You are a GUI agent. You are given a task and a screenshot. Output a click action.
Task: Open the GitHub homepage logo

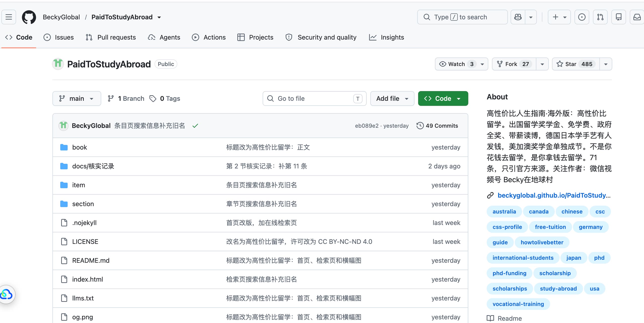click(29, 17)
